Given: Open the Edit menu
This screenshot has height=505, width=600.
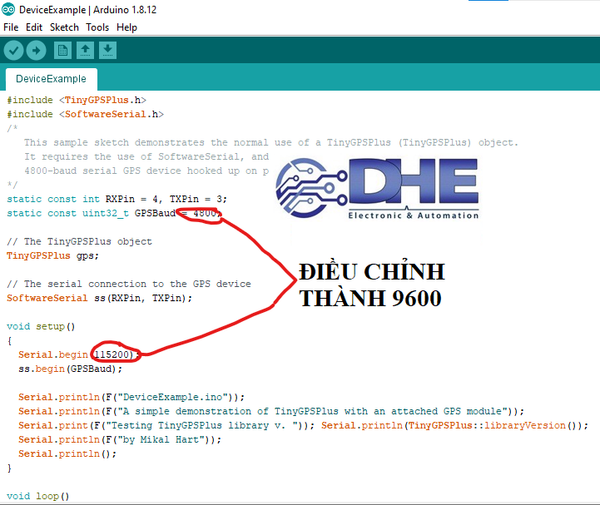Looking at the screenshot, I should 34,27.
